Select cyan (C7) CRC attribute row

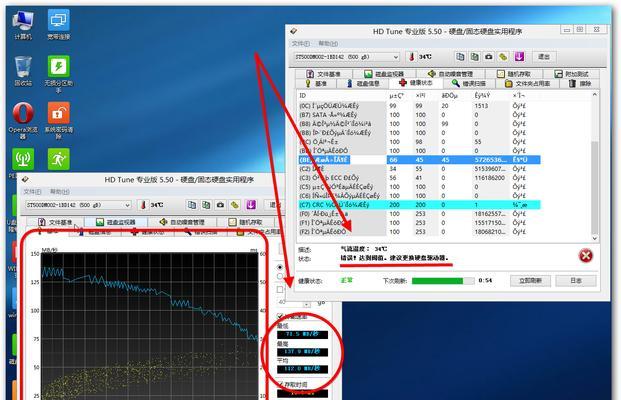click(x=419, y=205)
